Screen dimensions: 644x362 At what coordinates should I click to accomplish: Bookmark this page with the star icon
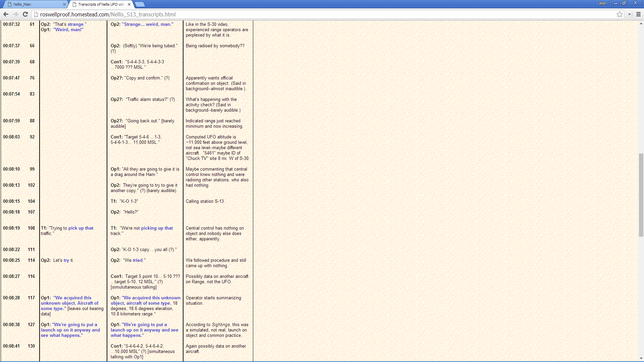point(620,14)
